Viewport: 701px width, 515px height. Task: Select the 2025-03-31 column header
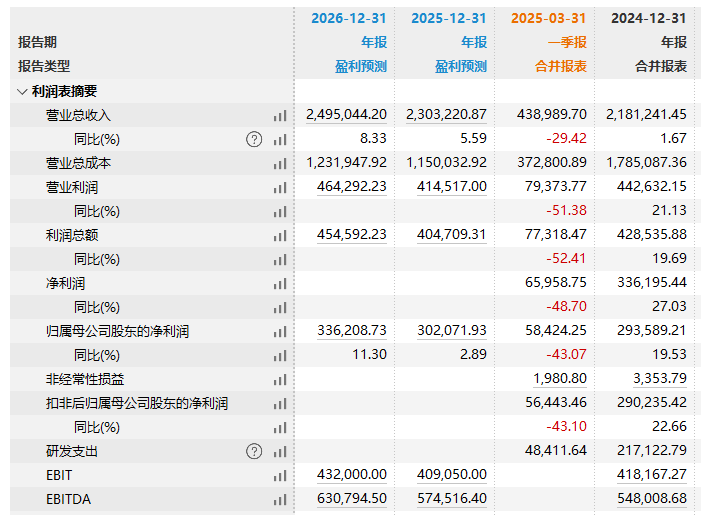[548, 18]
